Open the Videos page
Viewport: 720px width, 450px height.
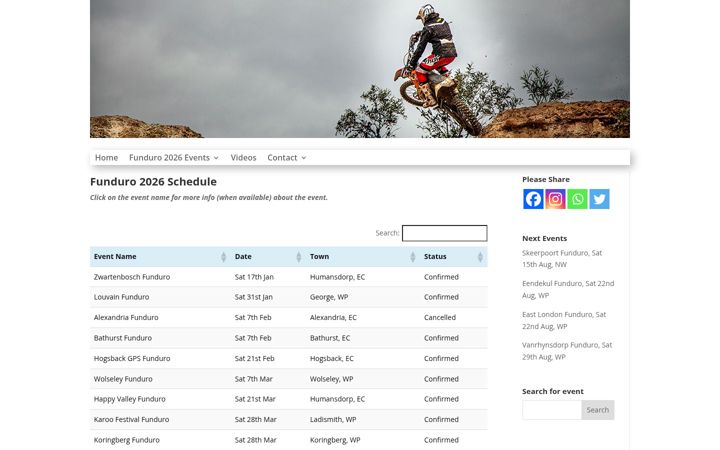pyautogui.click(x=243, y=158)
